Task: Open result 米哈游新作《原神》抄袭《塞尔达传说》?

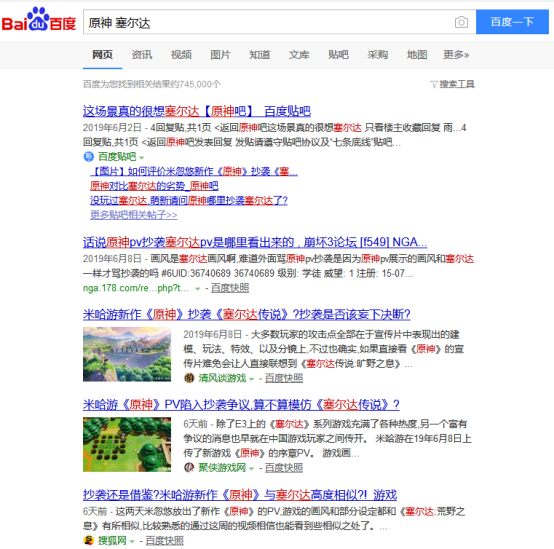Action: pyautogui.click(x=247, y=314)
